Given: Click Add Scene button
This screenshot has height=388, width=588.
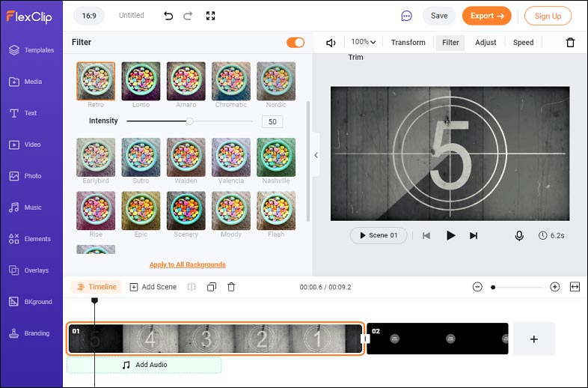Looking at the screenshot, I should click(153, 287).
